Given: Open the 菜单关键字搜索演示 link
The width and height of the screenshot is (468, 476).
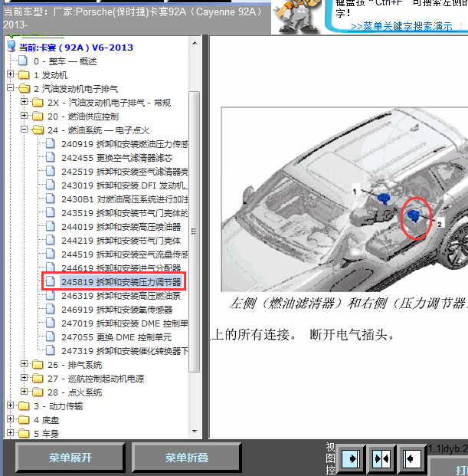Looking at the screenshot, I should pyautogui.click(x=401, y=26).
